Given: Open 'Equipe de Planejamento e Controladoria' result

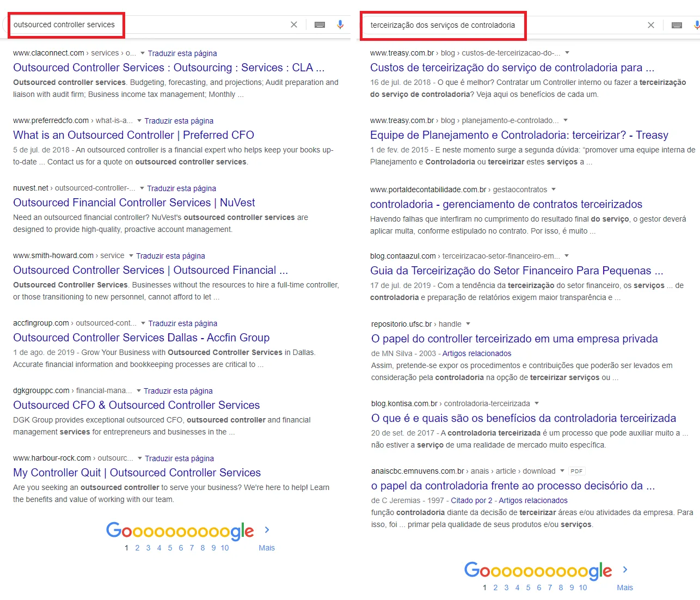Looking at the screenshot, I should tap(519, 135).
